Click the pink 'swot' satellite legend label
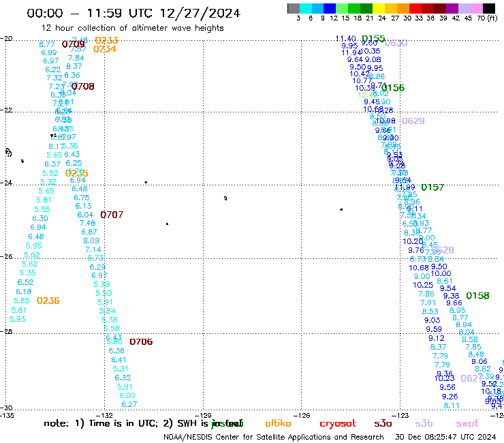The image size is (504, 443). pyautogui.click(x=467, y=423)
